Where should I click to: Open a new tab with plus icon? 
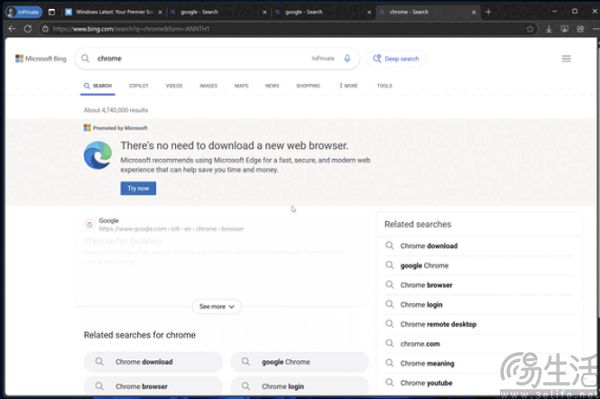488,12
